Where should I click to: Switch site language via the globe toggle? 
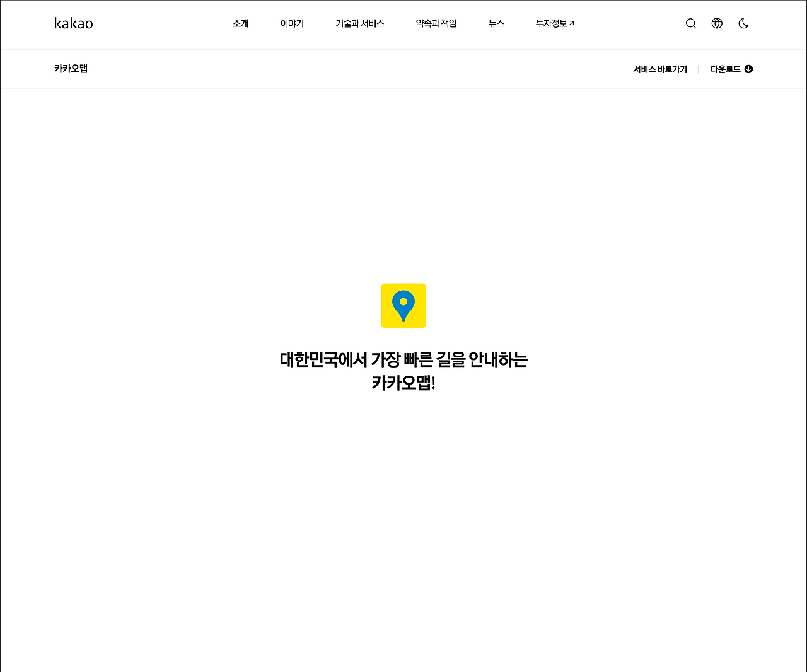point(717,23)
